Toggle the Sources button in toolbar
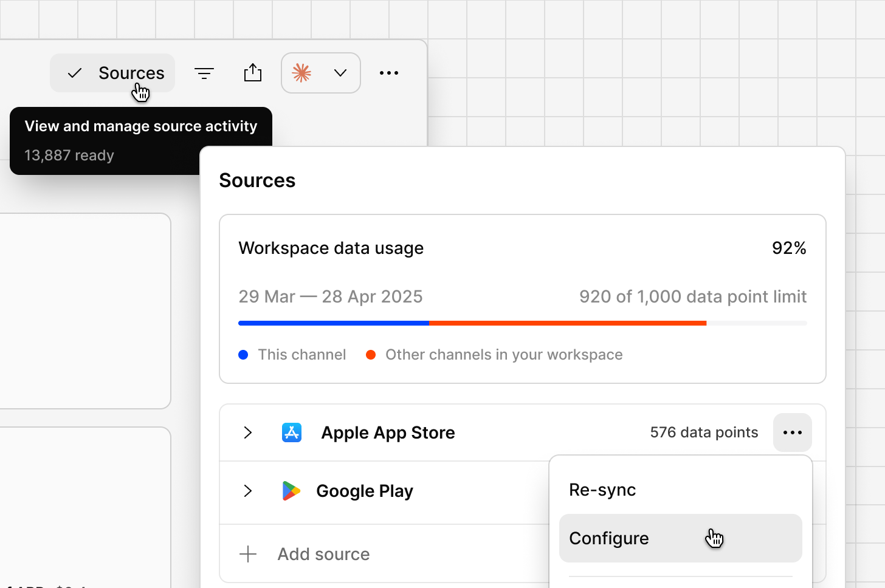 [112, 73]
